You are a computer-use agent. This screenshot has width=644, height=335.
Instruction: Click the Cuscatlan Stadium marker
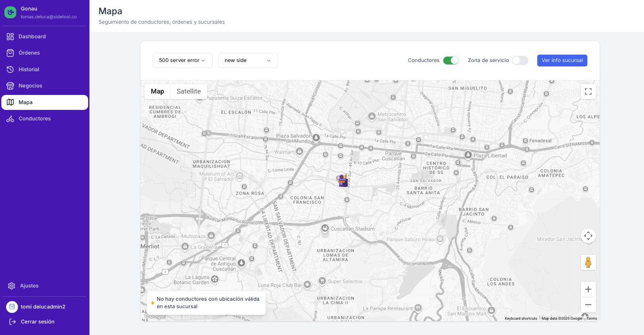point(325,228)
